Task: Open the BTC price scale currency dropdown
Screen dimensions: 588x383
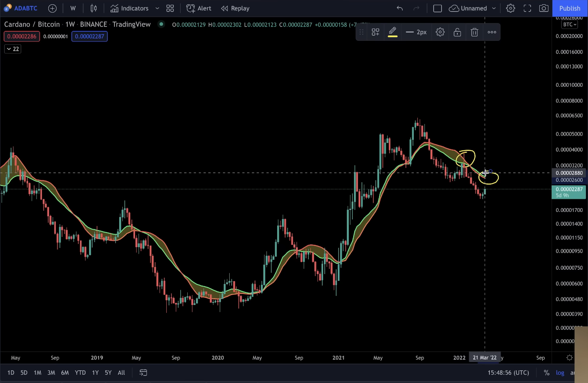Action: [570, 25]
